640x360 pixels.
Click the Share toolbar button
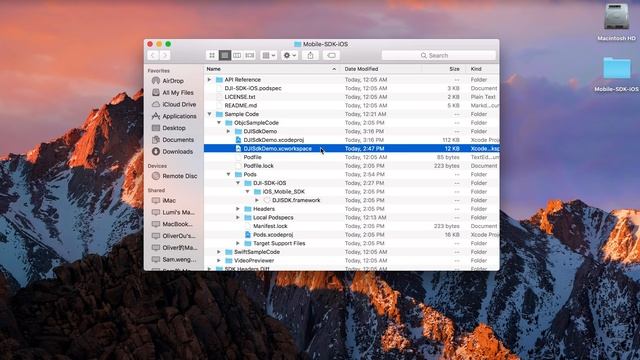(x=311, y=56)
